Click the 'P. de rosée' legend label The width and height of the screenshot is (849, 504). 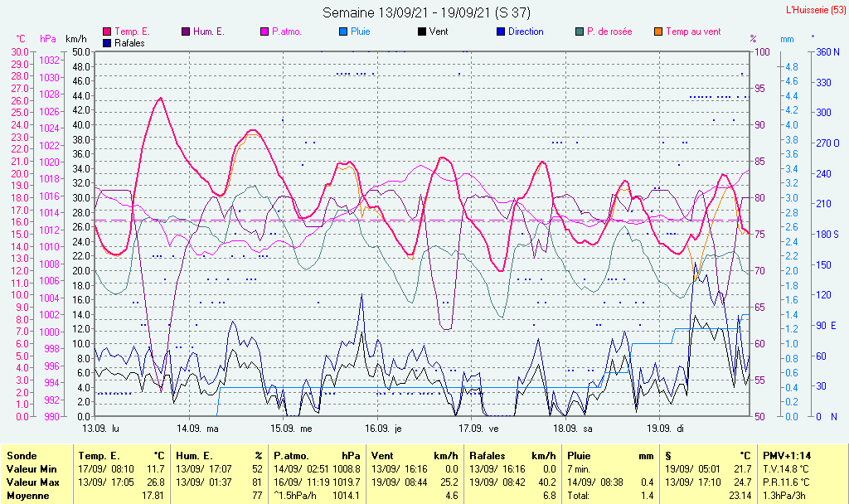point(609,32)
